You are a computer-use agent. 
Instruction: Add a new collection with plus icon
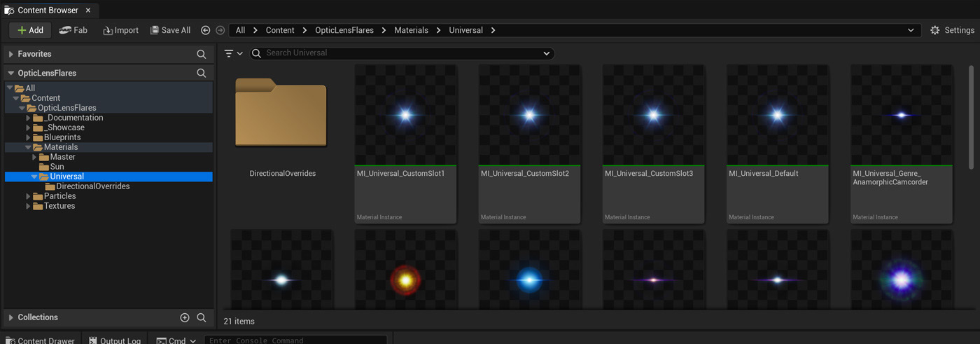coord(185,317)
